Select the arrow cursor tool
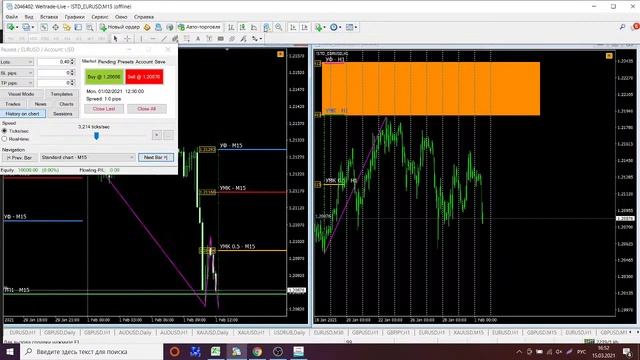Image resolution: width=640 pixels, height=360 pixels. (116, 39)
